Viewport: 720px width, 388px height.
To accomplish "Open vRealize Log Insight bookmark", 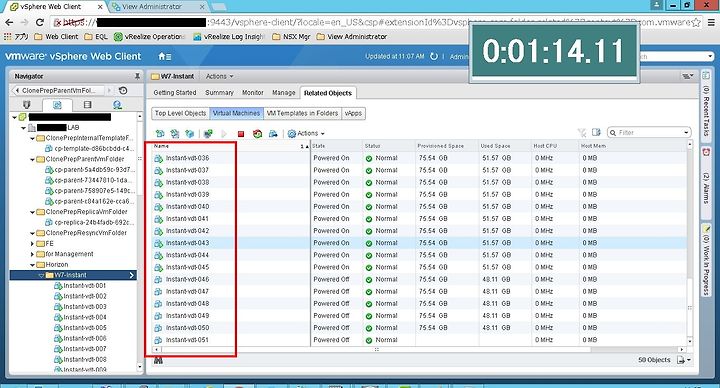I will [229, 37].
